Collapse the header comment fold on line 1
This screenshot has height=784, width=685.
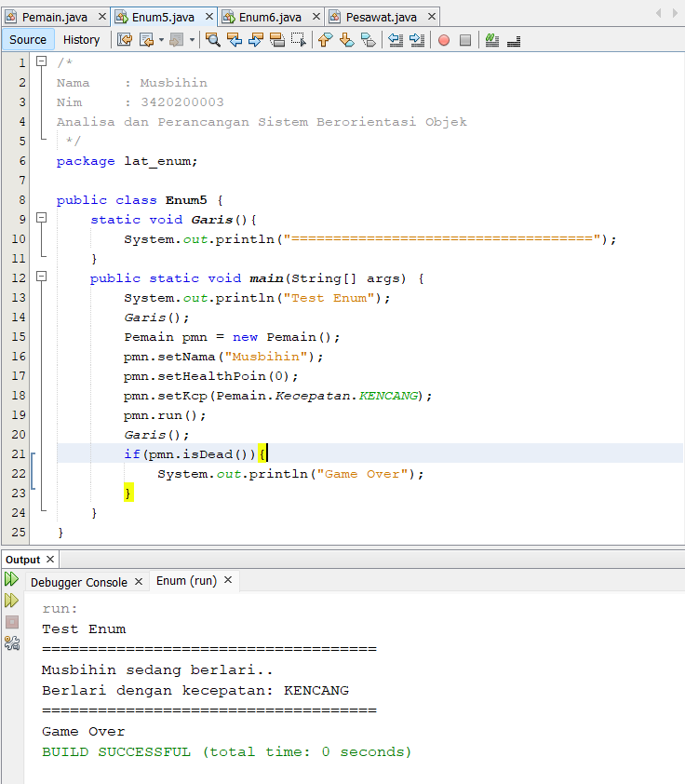coord(42,61)
